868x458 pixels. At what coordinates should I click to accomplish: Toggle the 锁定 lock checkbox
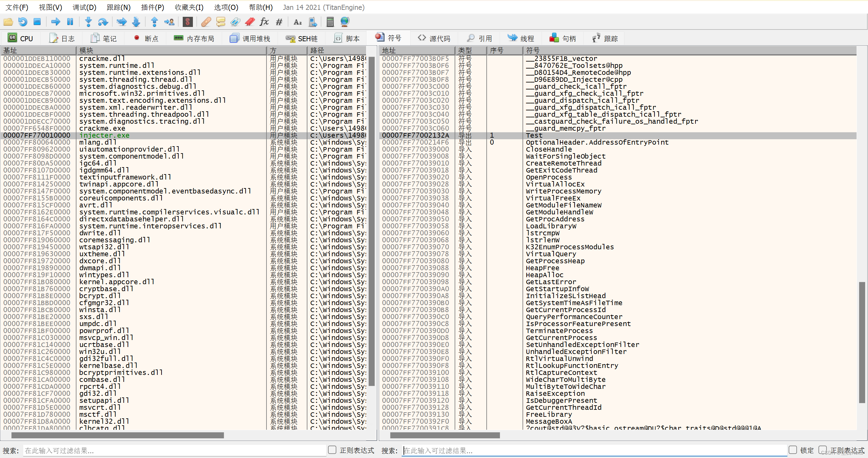(x=792, y=450)
